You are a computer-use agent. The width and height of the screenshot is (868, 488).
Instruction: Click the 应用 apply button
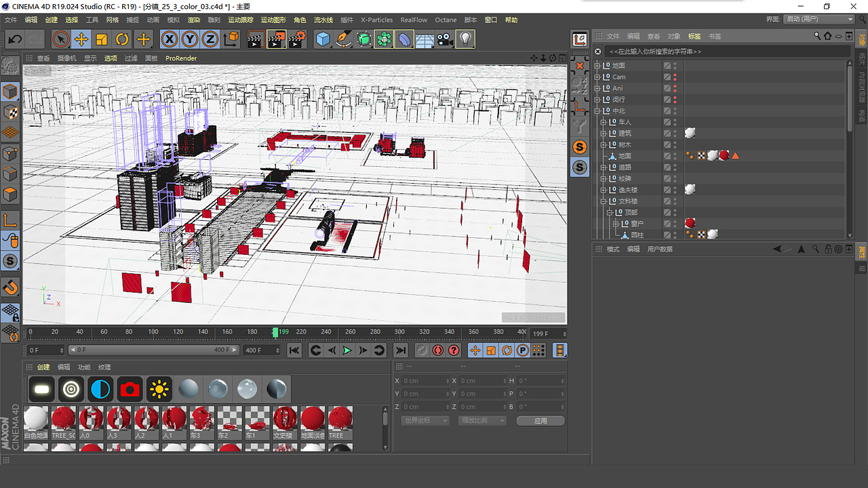point(540,421)
